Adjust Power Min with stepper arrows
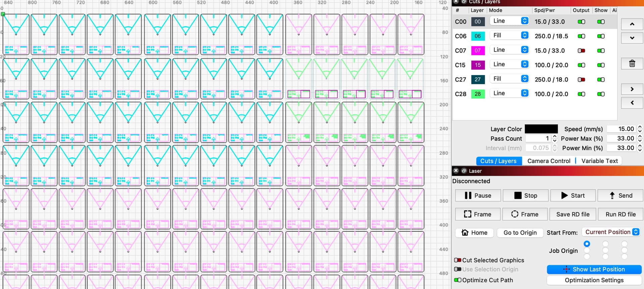This screenshot has width=644, height=289. click(640, 148)
